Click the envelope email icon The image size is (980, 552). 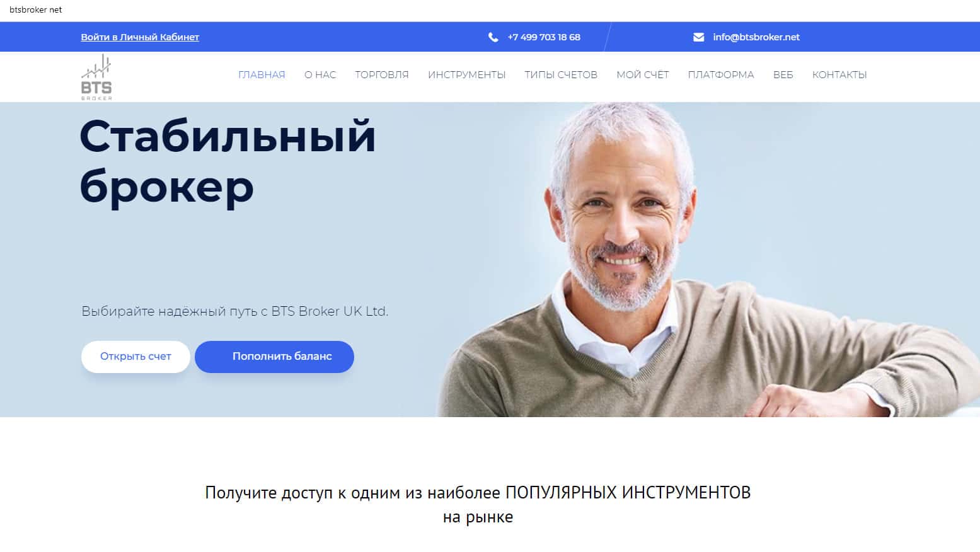698,37
